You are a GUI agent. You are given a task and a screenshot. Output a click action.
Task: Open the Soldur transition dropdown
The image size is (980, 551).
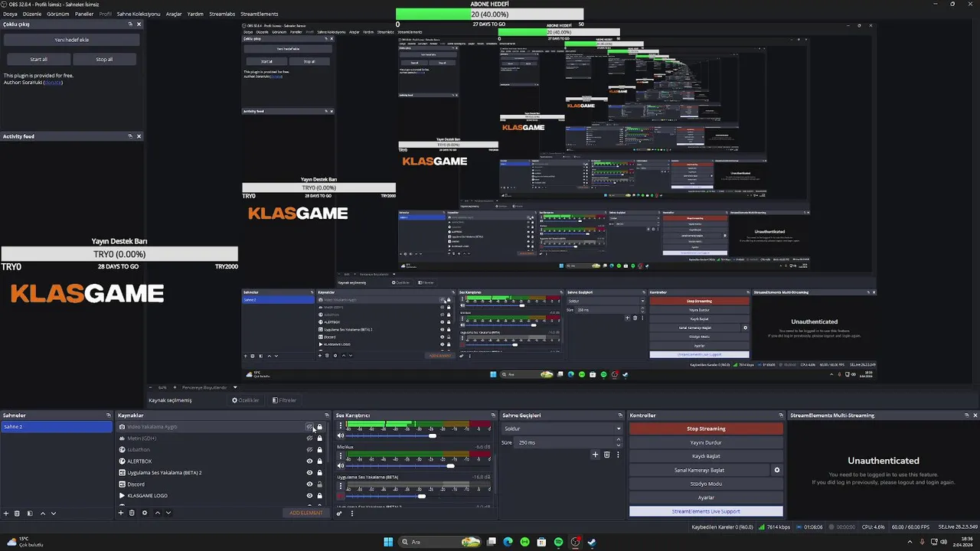[562, 429]
